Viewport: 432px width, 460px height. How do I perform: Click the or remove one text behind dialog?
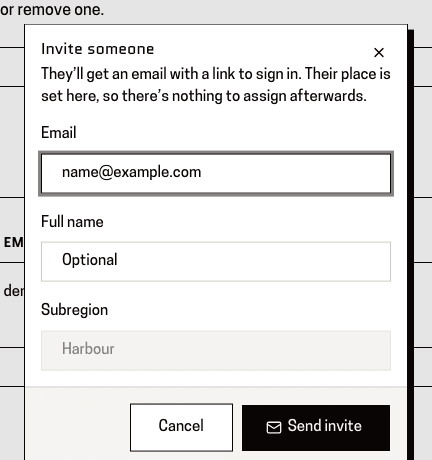coord(52,10)
